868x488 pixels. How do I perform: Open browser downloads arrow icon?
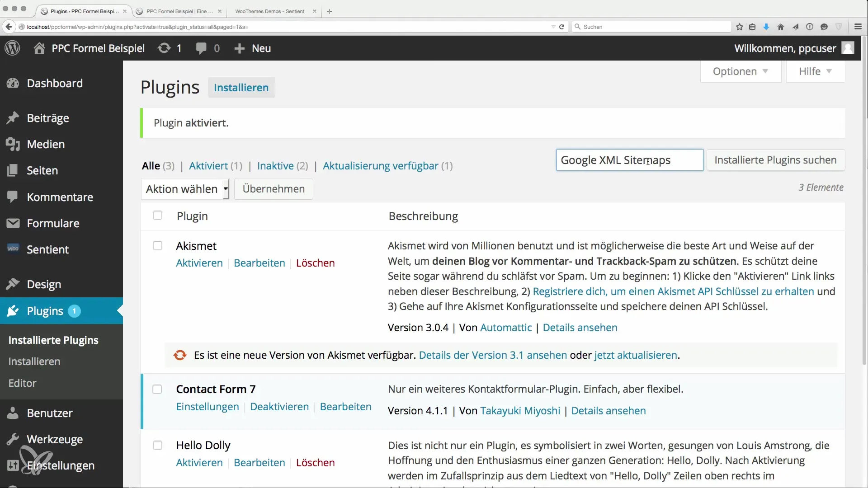tap(766, 27)
